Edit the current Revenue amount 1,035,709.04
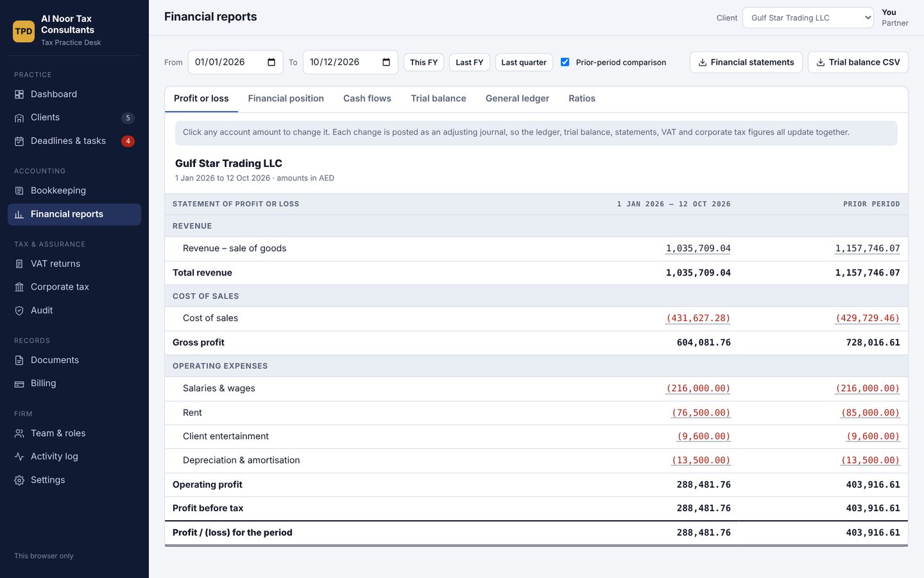The width and height of the screenshot is (924, 578). point(698,249)
